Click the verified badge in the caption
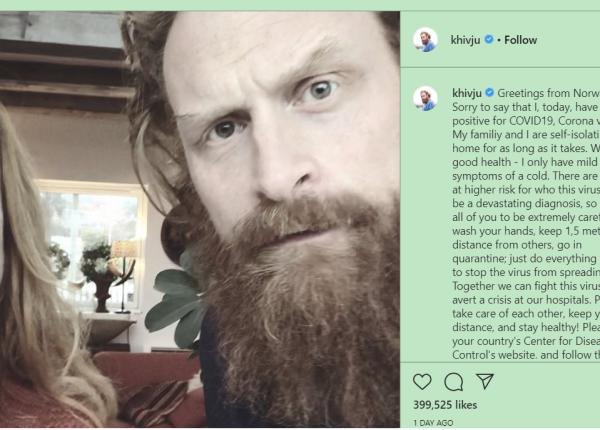The width and height of the screenshot is (600, 430). pyautogui.click(x=489, y=93)
